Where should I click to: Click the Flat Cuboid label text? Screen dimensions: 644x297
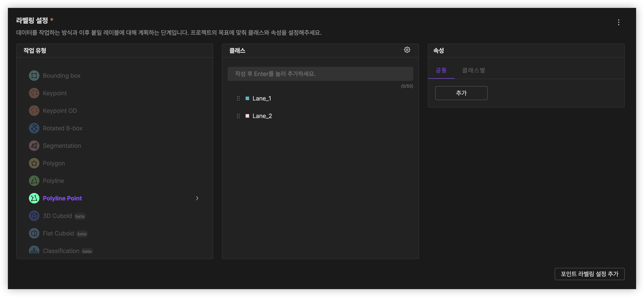[x=58, y=233]
